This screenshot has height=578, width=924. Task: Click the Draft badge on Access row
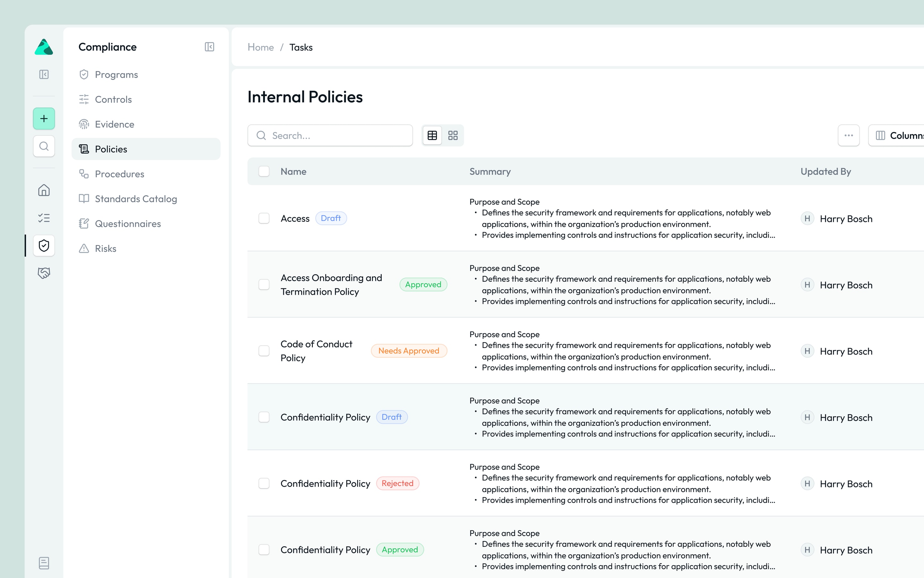click(x=331, y=218)
